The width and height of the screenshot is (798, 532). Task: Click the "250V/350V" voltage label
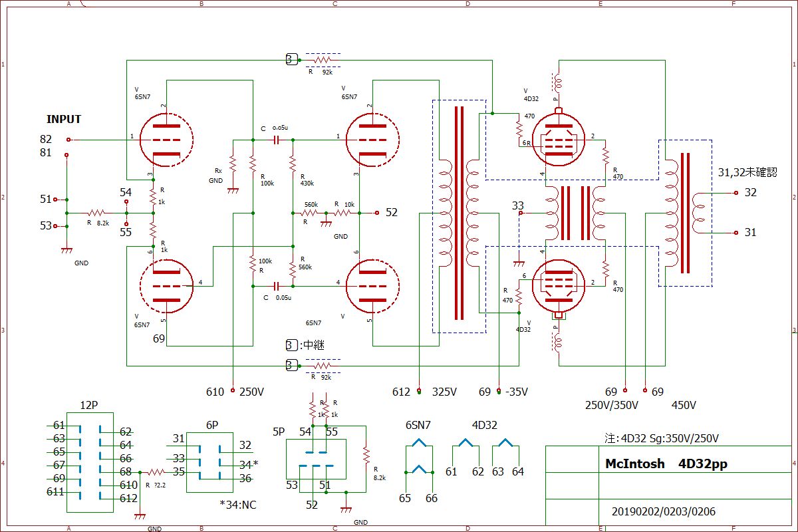(612, 405)
